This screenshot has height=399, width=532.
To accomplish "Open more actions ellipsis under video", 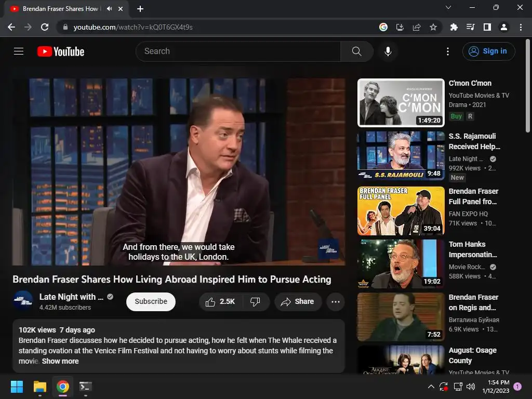I will tap(335, 302).
